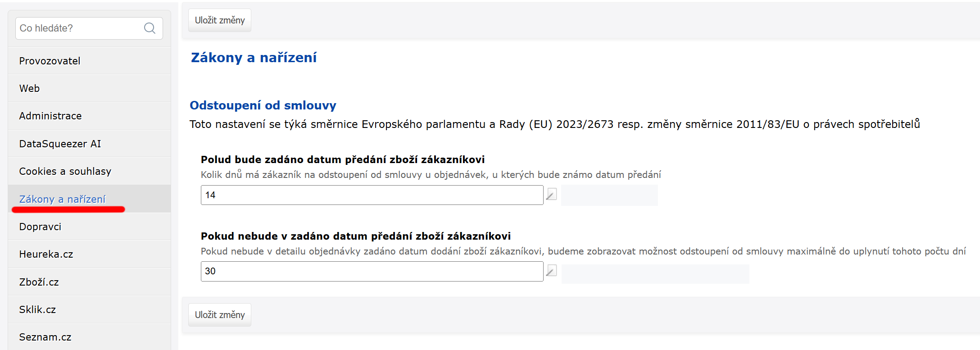This screenshot has width=980, height=350.
Task: Open Zboží.cz settings
Action: [x=89, y=282]
